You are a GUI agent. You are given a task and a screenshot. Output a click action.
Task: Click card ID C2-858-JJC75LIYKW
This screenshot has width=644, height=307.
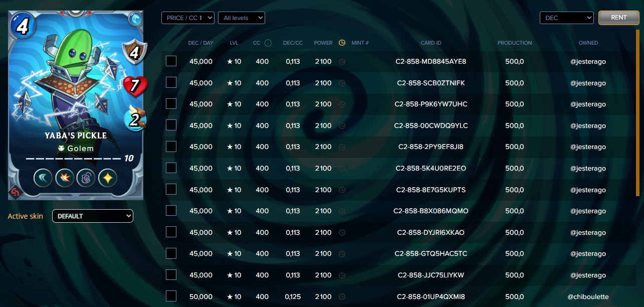tap(431, 275)
